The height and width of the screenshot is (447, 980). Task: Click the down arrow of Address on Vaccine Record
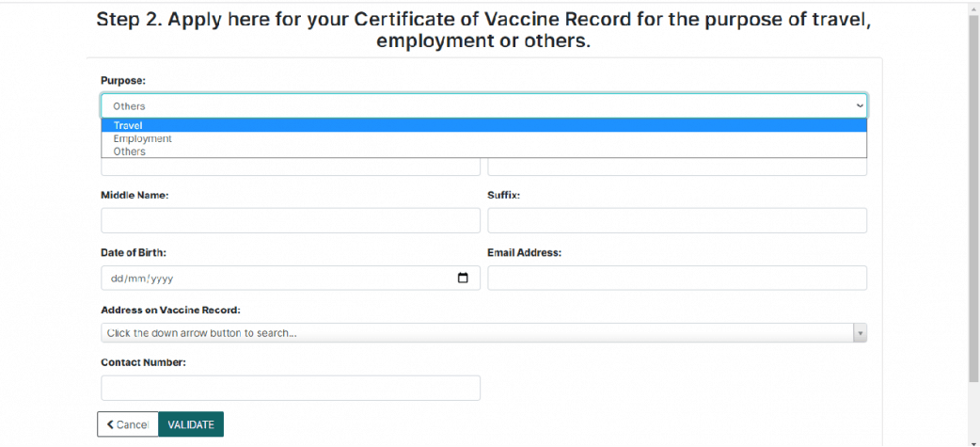pyautogui.click(x=859, y=333)
